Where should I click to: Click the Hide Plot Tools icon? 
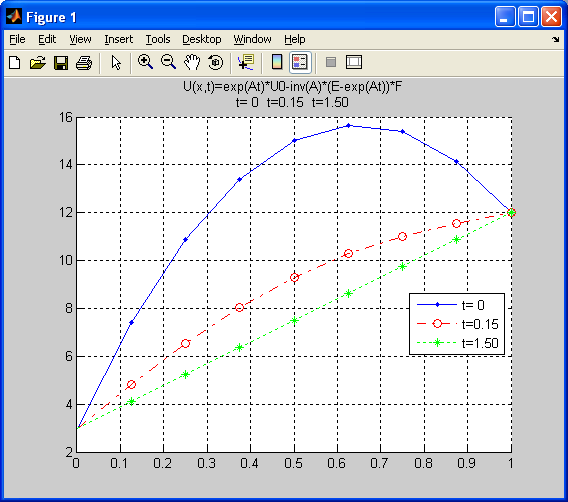tap(331, 62)
